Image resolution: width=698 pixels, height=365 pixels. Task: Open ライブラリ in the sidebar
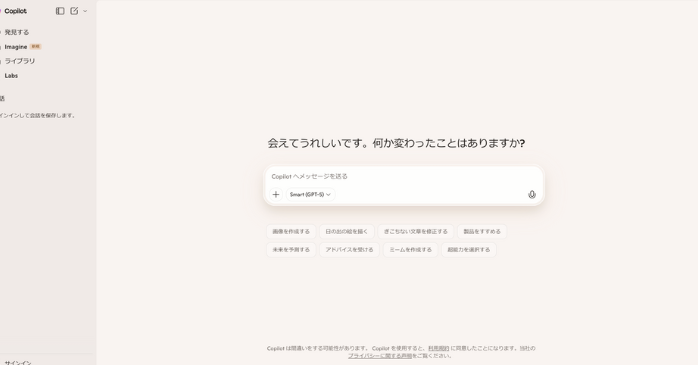tap(20, 61)
